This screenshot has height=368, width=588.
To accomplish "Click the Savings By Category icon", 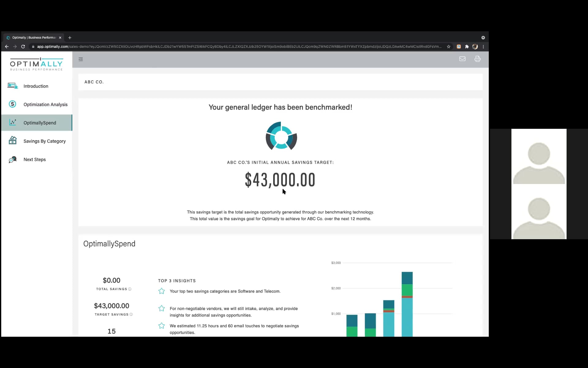I will pyautogui.click(x=13, y=140).
